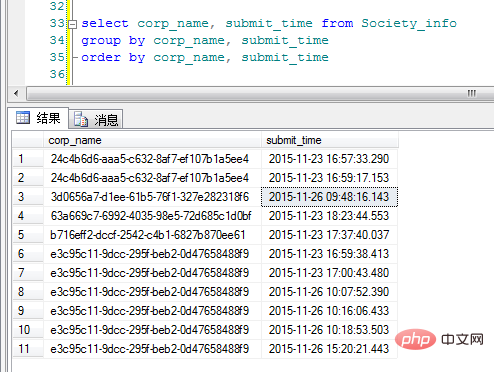Select row header number 1
This screenshot has height=372, width=494.
point(28,159)
